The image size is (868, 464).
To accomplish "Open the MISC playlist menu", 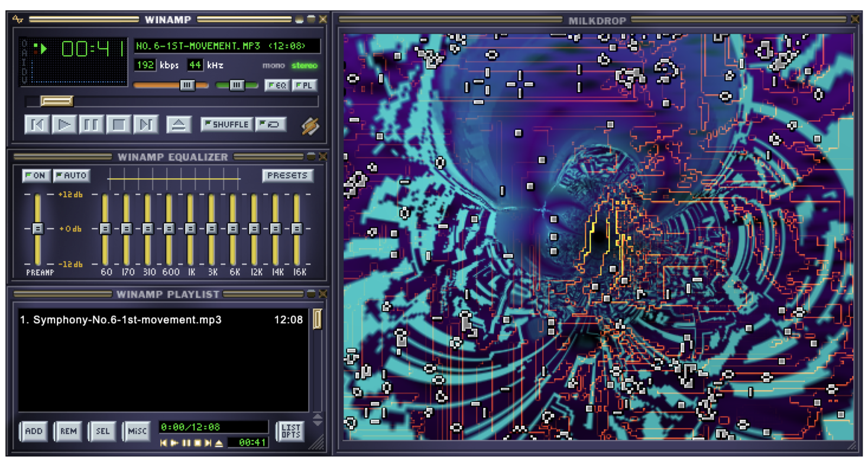I will 137,431.
